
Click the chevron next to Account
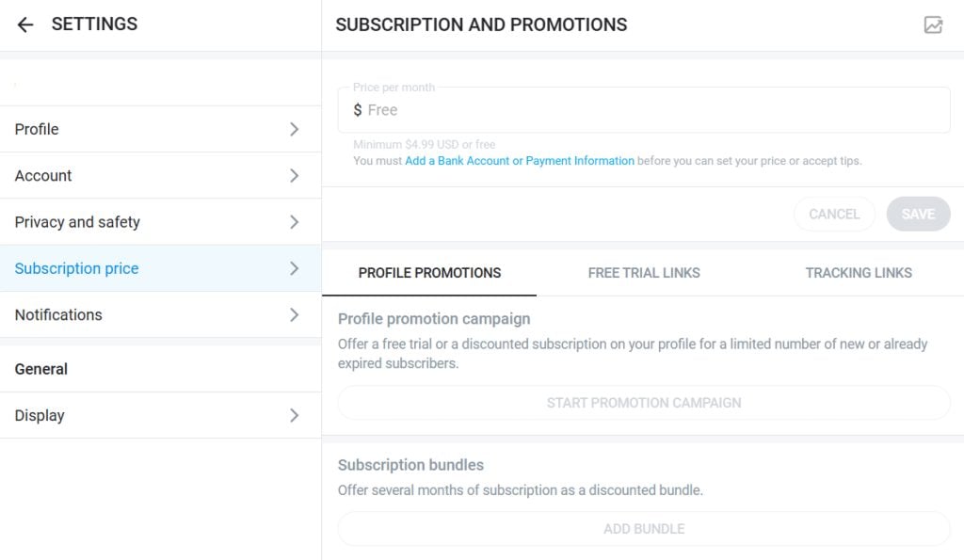tap(294, 176)
